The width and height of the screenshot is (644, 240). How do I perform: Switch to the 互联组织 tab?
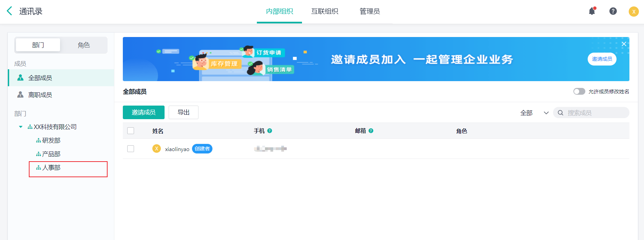pos(325,11)
